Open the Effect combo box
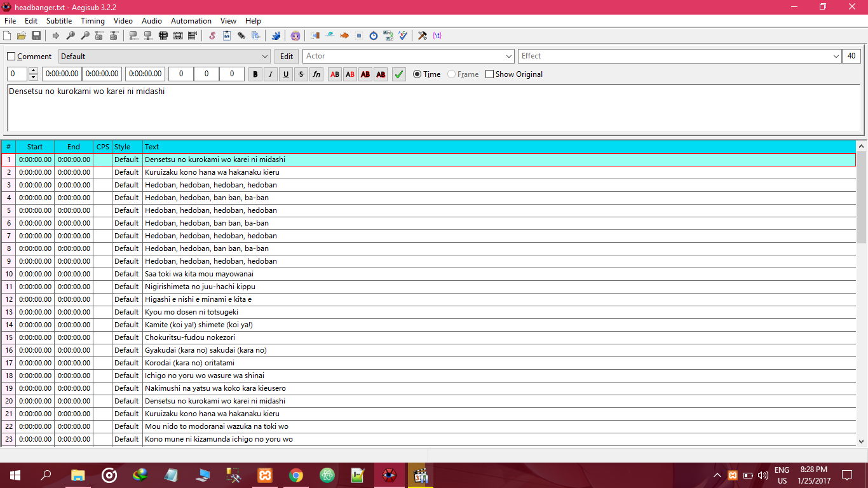 (680, 56)
